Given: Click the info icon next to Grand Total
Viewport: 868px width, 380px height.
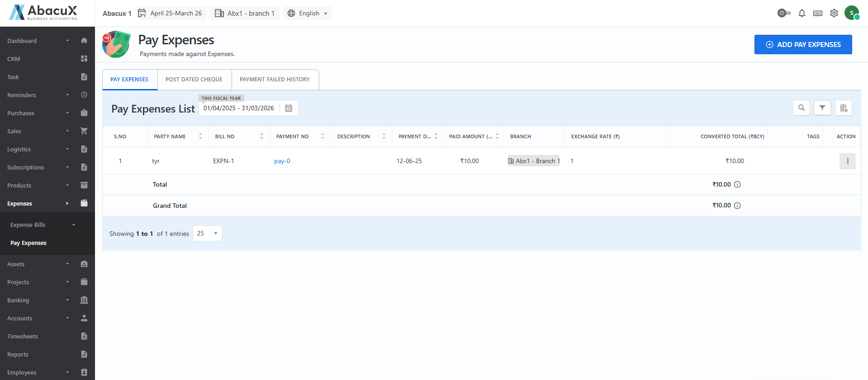Looking at the screenshot, I should click(737, 206).
